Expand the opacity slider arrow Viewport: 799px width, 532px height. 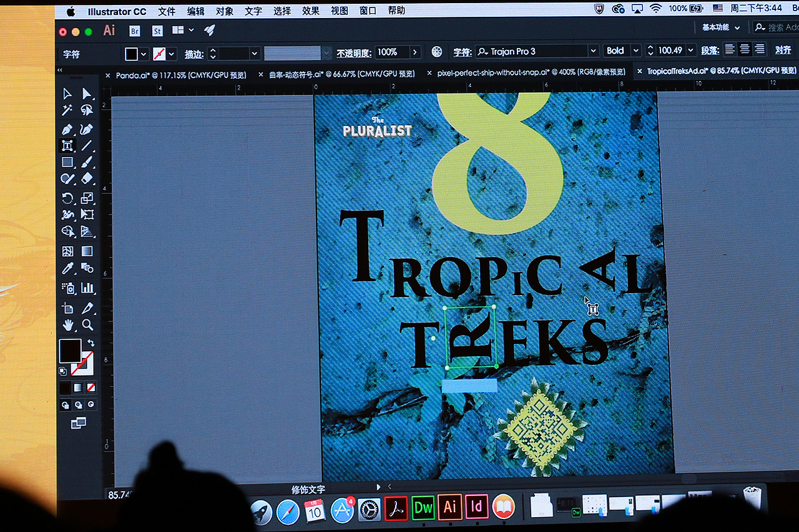[415, 52]
